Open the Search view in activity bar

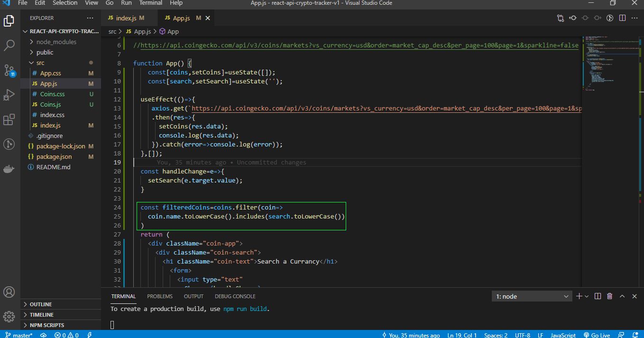tap(9, 46)
